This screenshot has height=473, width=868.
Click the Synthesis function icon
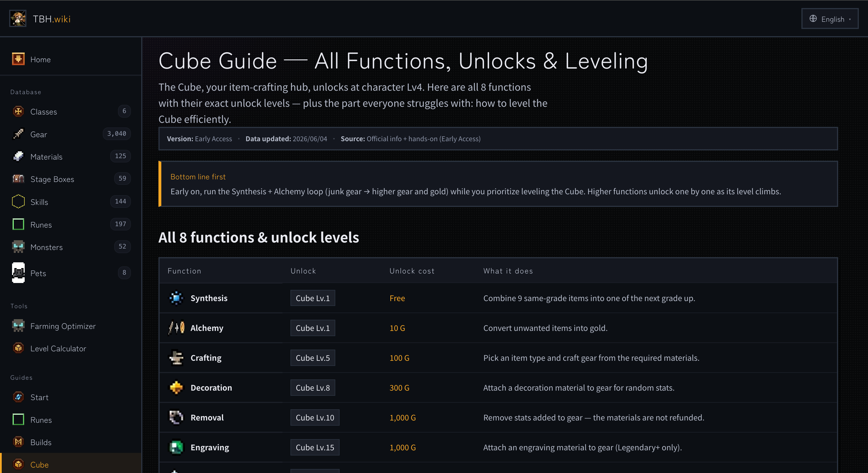176,298
